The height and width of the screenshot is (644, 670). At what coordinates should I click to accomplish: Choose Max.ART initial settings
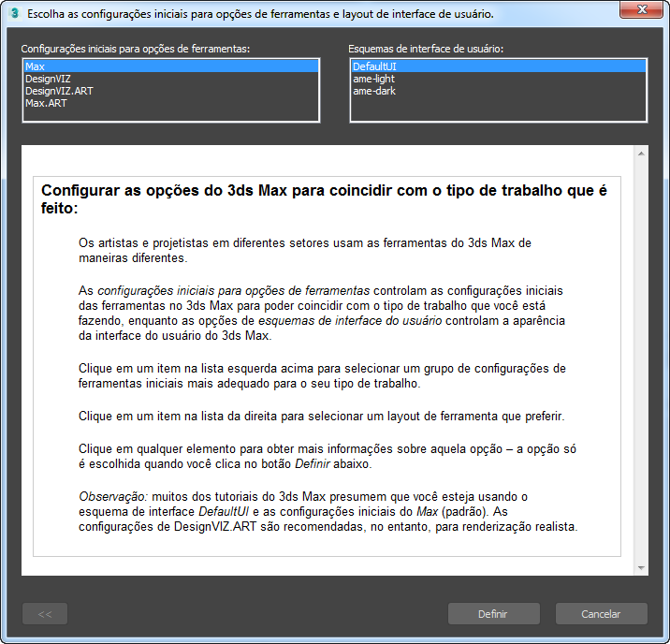(x=171, y=103)
